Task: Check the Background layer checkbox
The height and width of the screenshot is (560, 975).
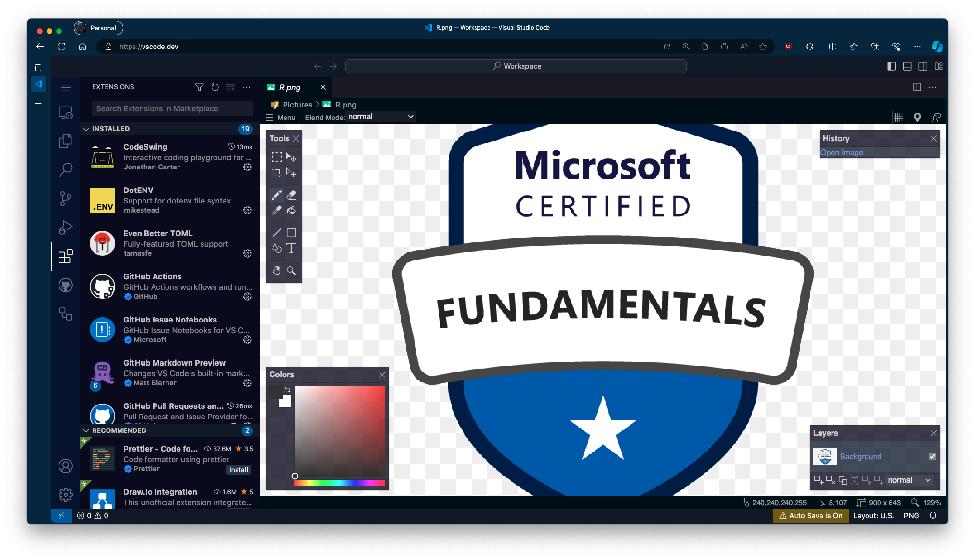Action: 932,456
